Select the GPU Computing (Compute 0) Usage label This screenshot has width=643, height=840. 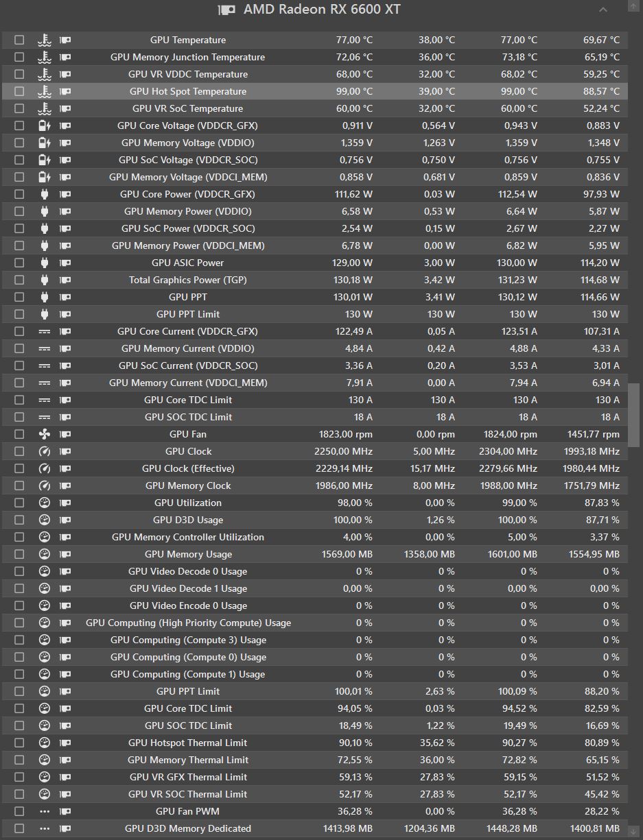(188, 657)
